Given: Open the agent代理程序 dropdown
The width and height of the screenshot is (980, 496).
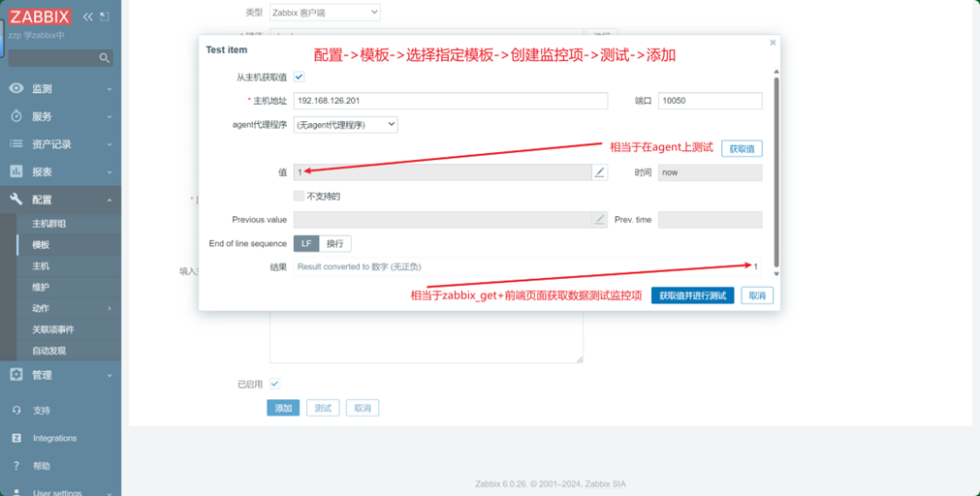Looking at the screenshot, I should 346,125.
